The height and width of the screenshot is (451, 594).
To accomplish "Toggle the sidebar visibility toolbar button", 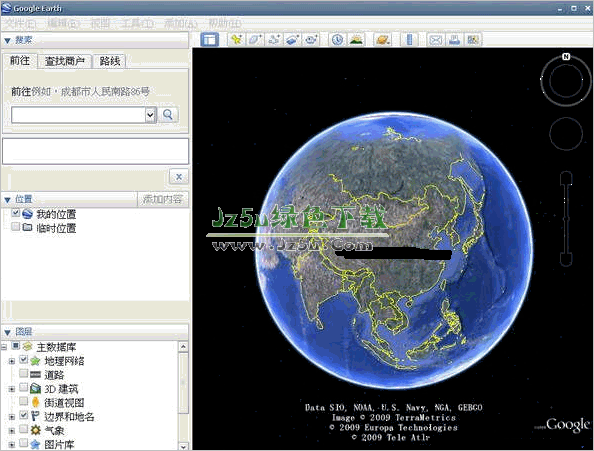I will click(x=209, y=39).
